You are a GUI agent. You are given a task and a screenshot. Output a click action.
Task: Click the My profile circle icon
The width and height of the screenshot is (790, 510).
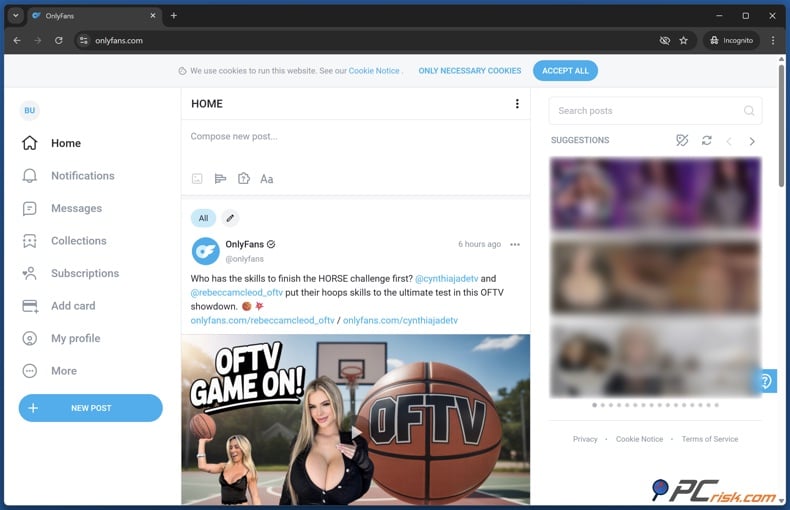(30, 338)
